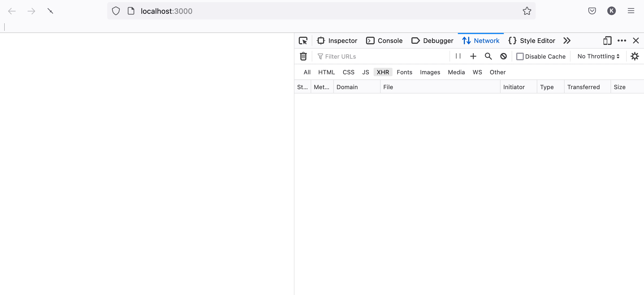The height and width of the screenshot is (295, 644).
Task: Enable the Disable Cache checkbox
Action: tap(520, 56)
